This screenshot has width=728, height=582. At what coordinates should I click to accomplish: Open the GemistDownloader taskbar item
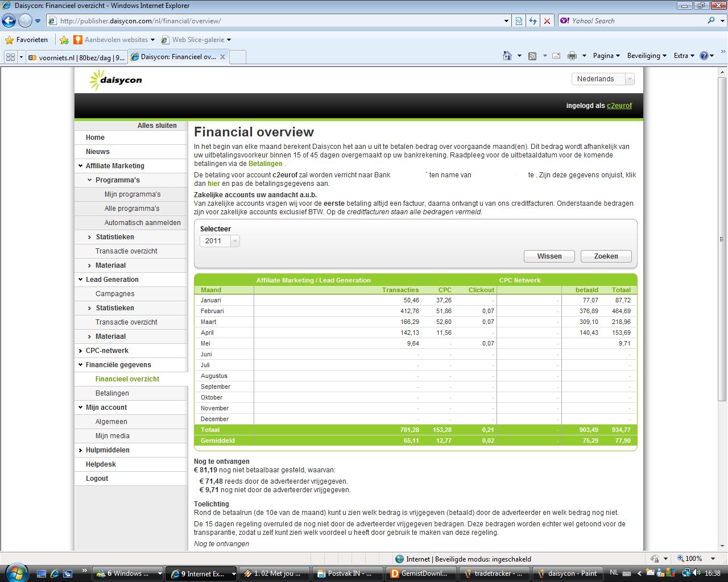pyautogui.click(x=421, y=573)
